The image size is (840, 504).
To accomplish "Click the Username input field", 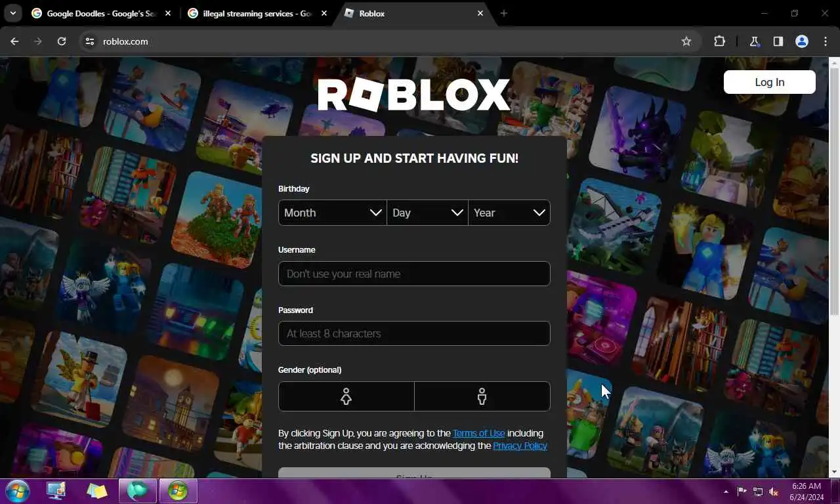I will [414, 274].
